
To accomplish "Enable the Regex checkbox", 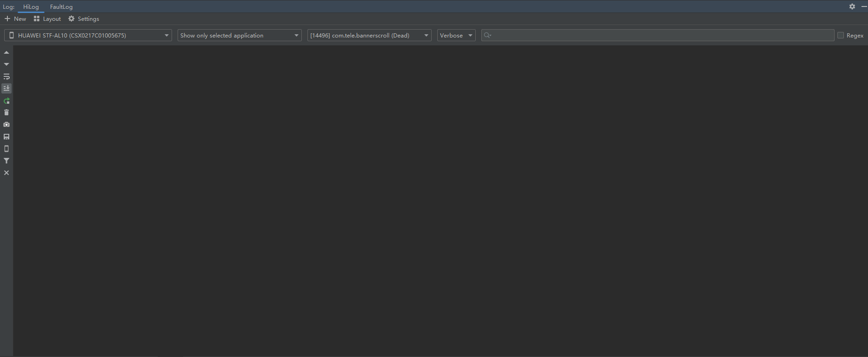I will point(841,35).
